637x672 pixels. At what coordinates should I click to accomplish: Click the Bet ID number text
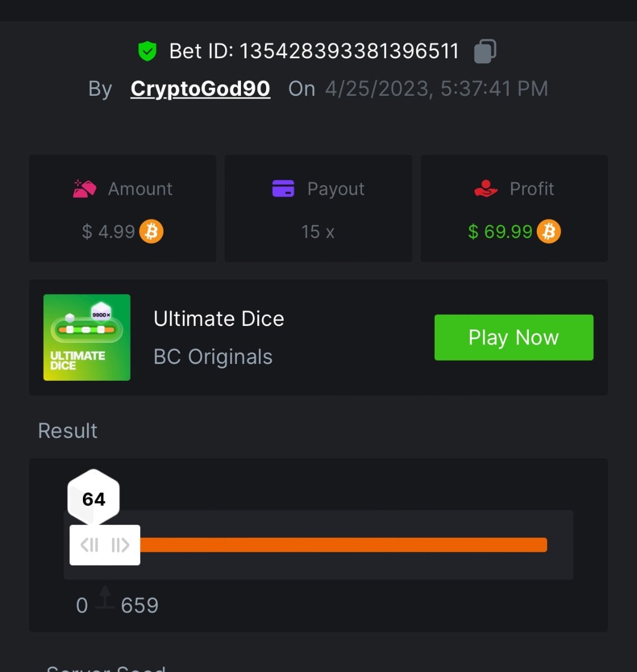click(x=349, y=52)
